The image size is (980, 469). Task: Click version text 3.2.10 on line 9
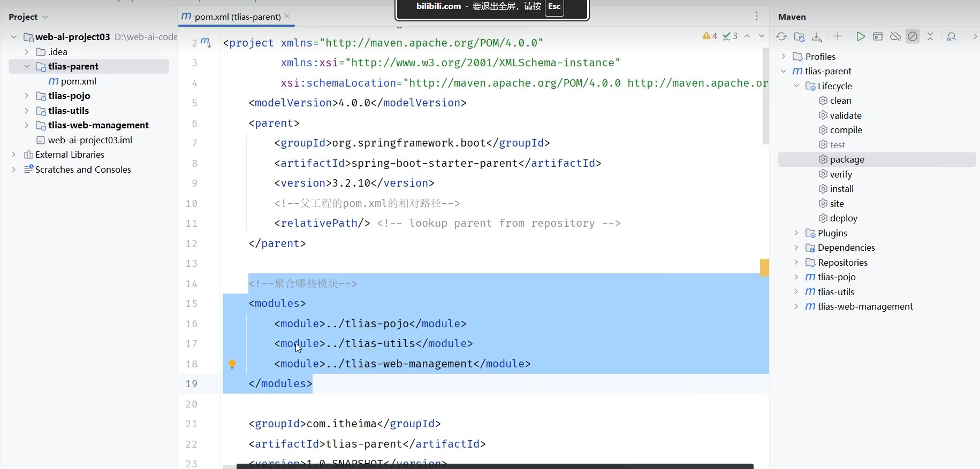tap(352, 183)
